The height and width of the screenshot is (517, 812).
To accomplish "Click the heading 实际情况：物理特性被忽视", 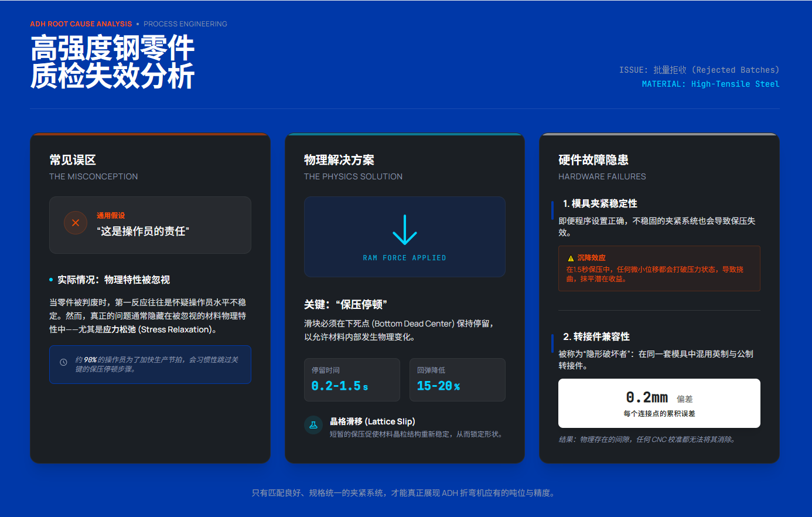I will (x=114, y=280).
